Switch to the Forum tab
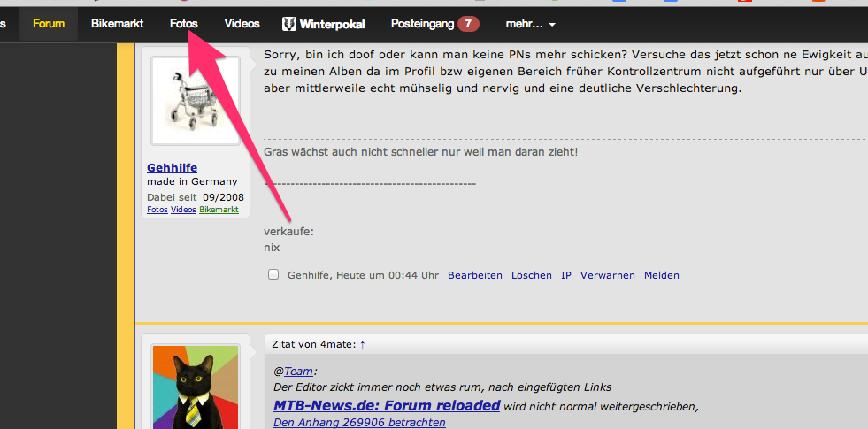This screenshot has height=429, width=868. tap(49, 24)
